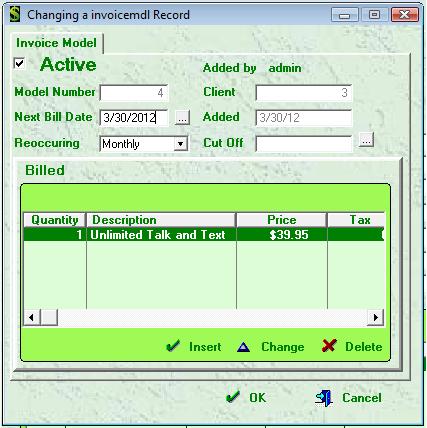The image size is (427, 428).
Task: Click the billed list left scroll arrow
Action: [x=32, y=317]
